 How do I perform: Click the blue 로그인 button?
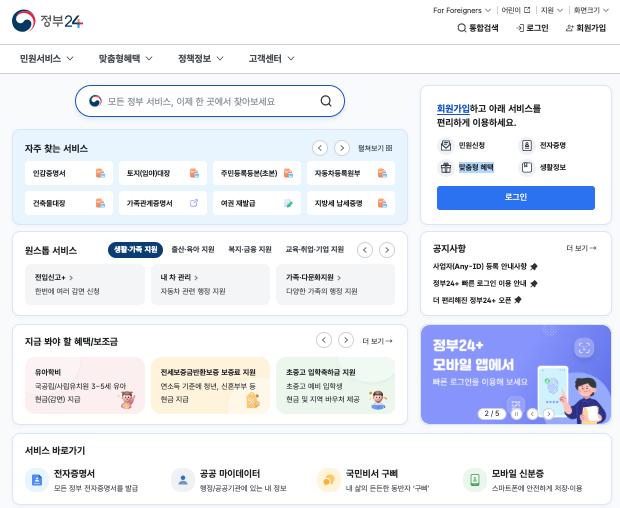coord(516,198)
